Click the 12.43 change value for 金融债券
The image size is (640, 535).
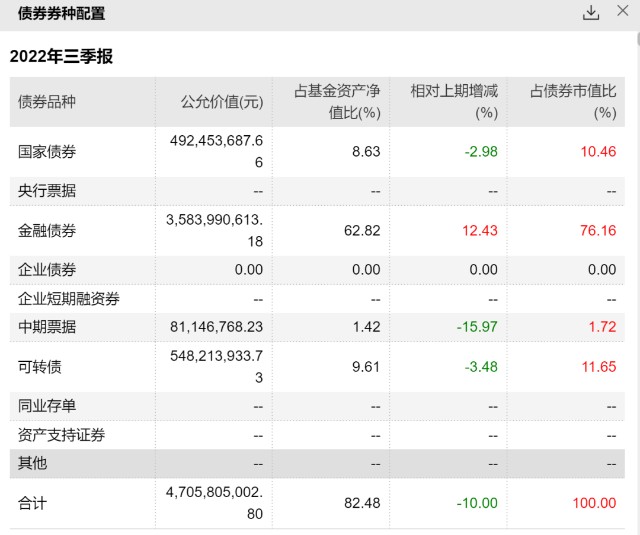[x=480, y=231]
